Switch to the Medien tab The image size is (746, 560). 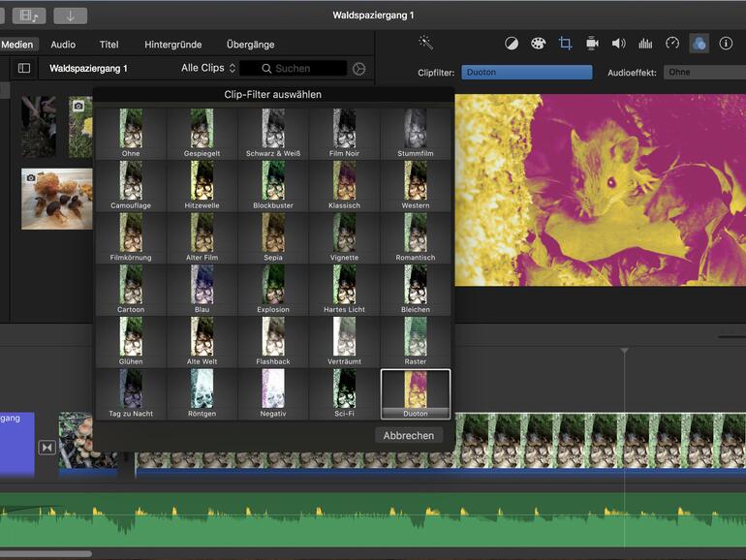(x=17, y=45)
